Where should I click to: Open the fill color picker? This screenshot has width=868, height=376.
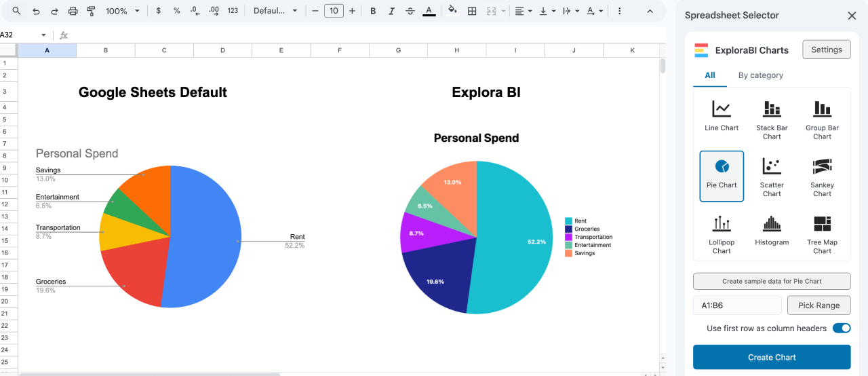453,11
